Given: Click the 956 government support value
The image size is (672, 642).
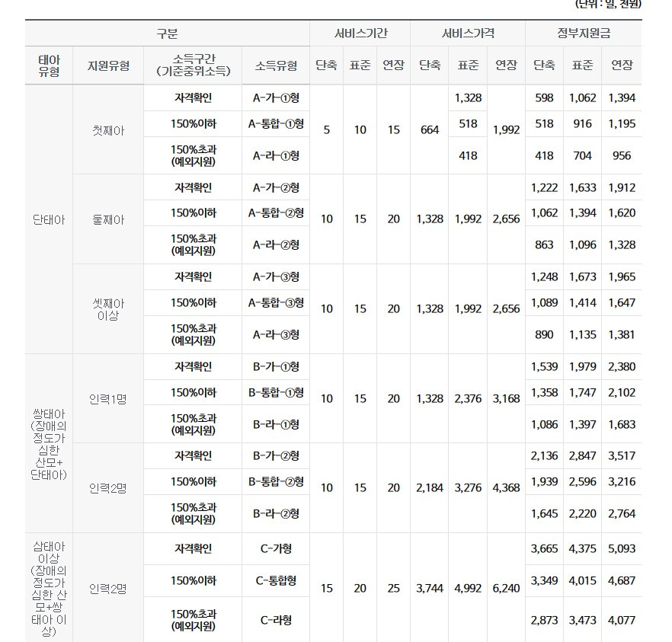Looking at the screenshot, I should [622, 155].
